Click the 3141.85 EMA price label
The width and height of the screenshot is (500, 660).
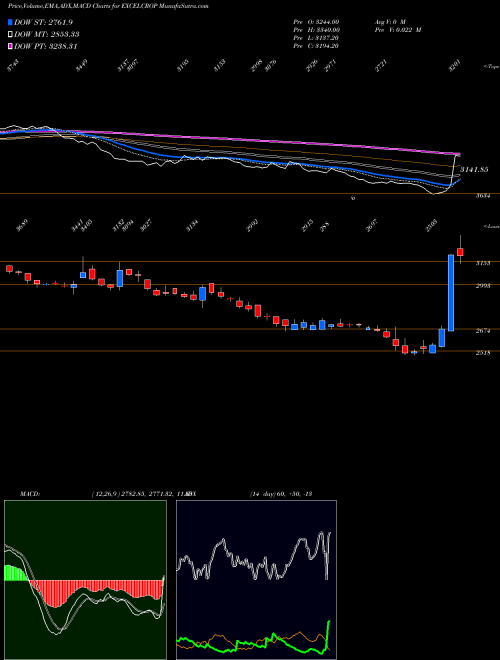point(474,169)
